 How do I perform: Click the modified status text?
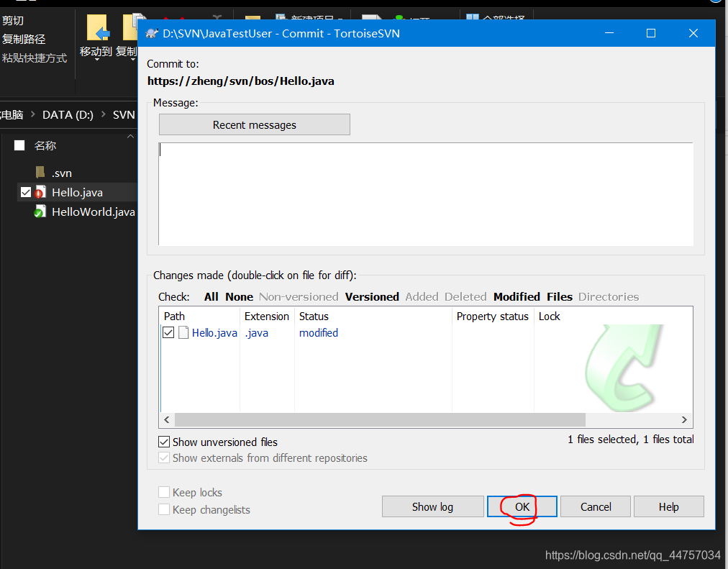(319, 333)
